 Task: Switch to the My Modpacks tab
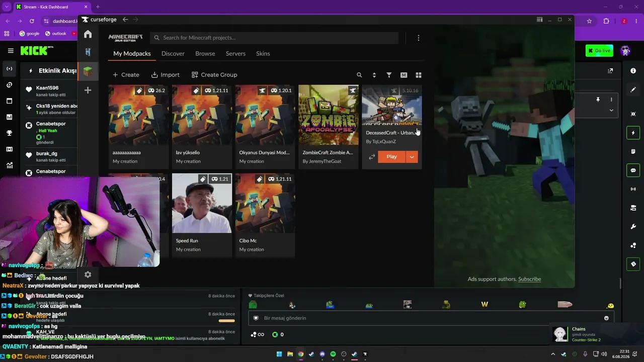[x=132, y=54]
